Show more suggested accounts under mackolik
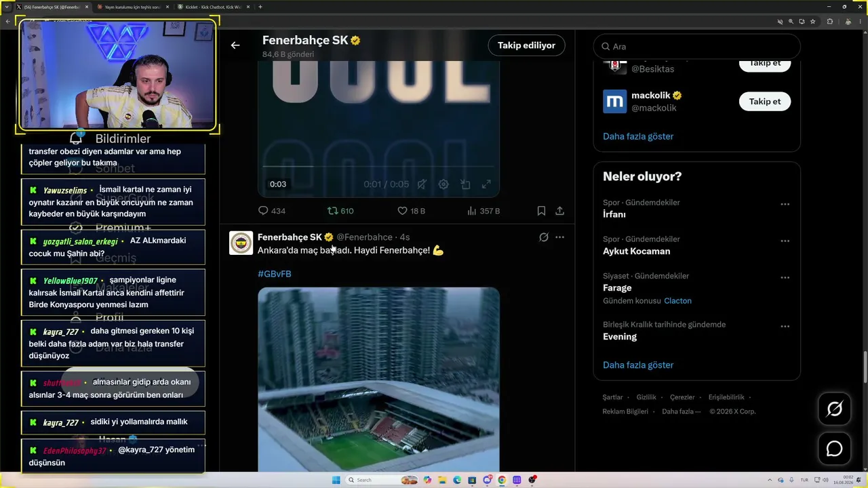This screenshot has height=488, width=868. point(638,136)
